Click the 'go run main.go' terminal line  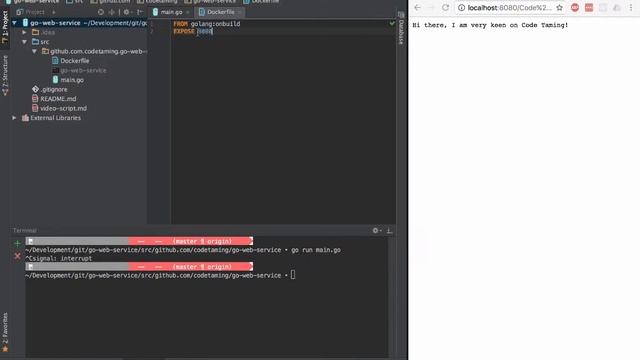point(183,250)
